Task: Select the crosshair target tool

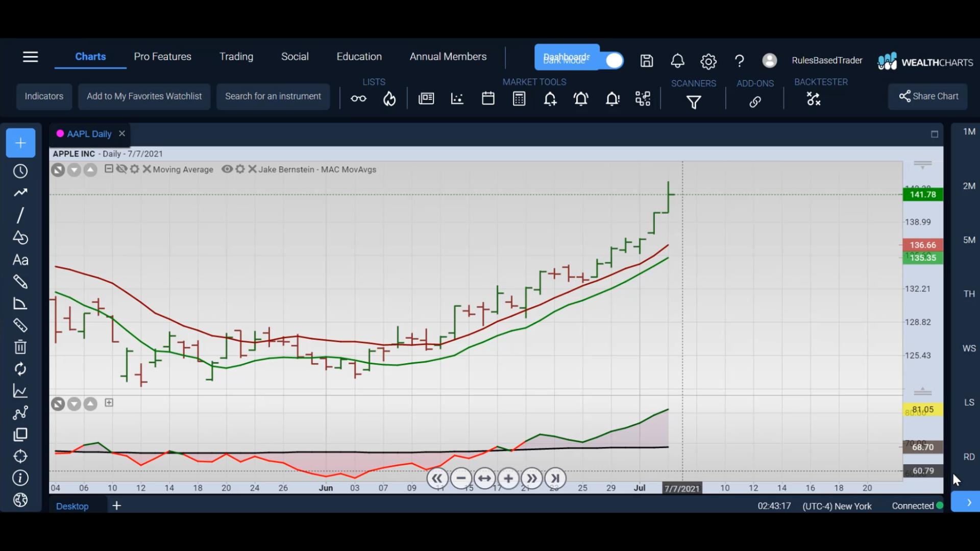Action: pos(20,456)
